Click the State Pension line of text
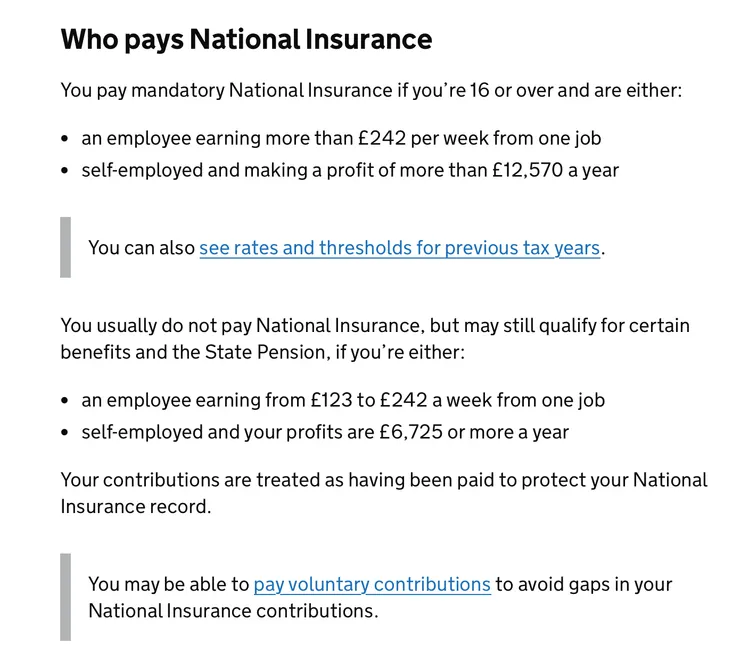 pos(263,352)
